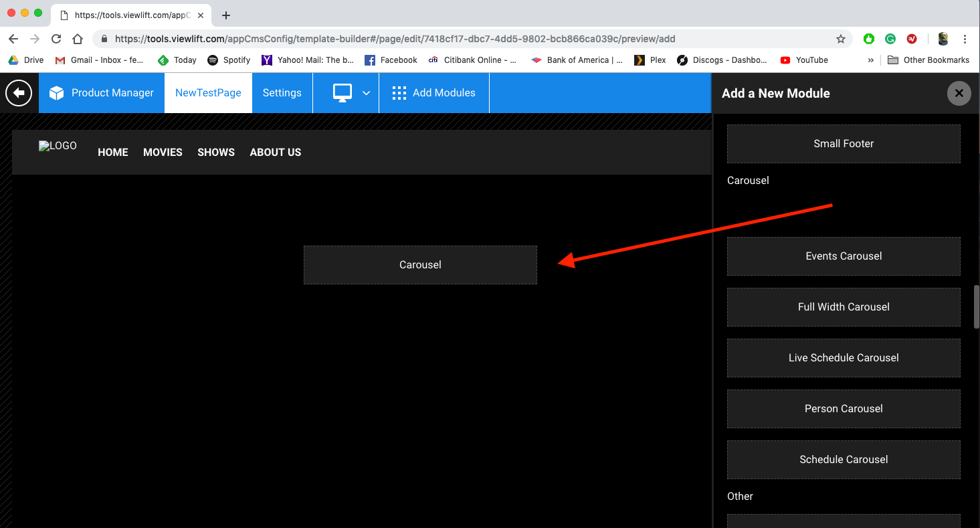This screenshot has width=980, height=528.
Task: Select the Small Footer module
Action: (844, 144)
